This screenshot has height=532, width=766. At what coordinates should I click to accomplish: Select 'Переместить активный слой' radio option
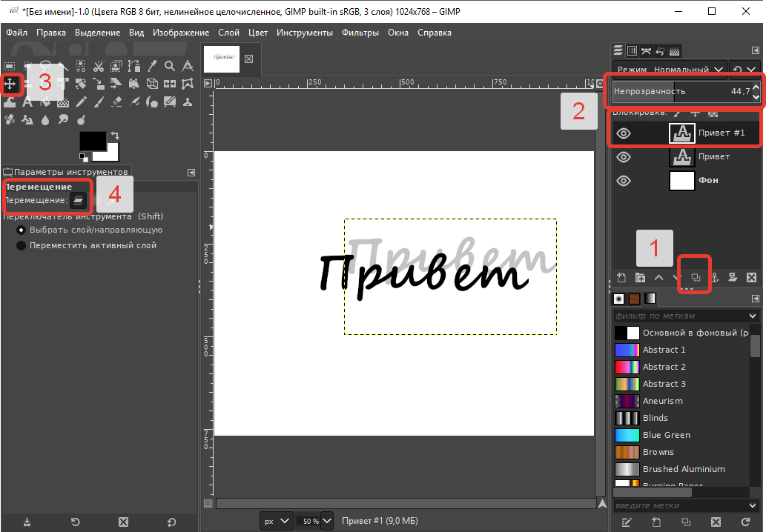click(22, 245)
